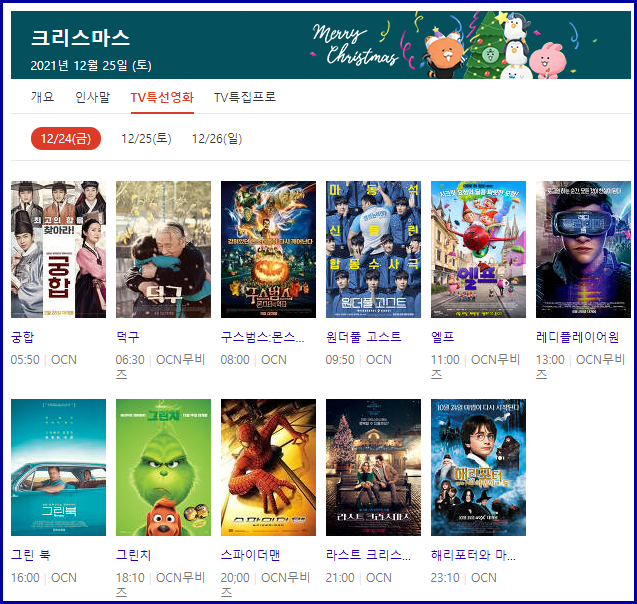Open the 원더풀 고스트 poster
This screenshot has height=604, width=637.
pos(373,249)
